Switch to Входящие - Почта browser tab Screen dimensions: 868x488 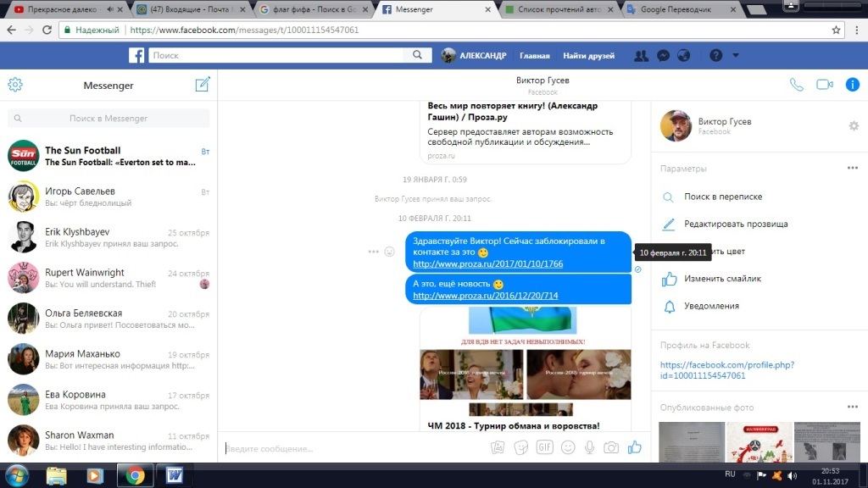188,9
